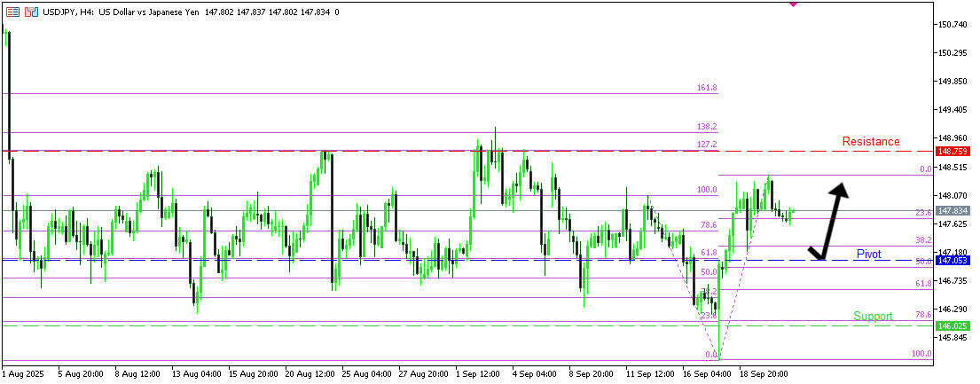Click the red 148.759 resistance price tag
Image resolution: width=980 pixels, height=384 pixels.
pyautogui.click(x=953, y=152)
